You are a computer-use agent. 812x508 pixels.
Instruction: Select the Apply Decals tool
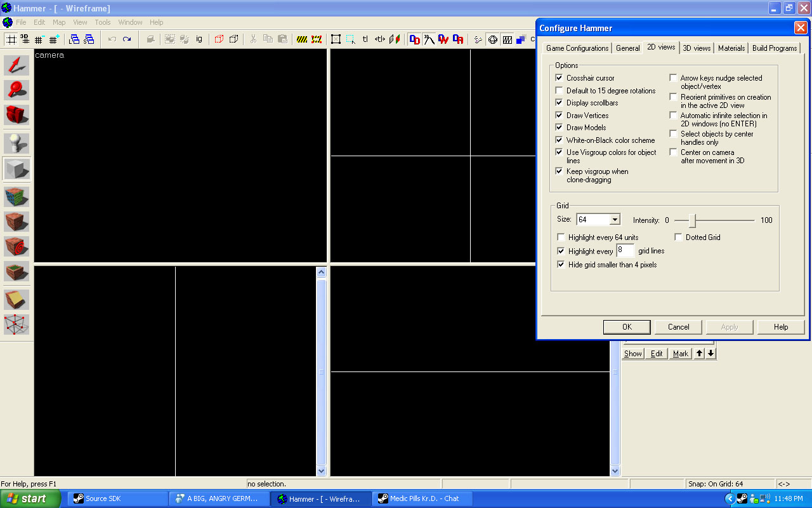coord(17,246)
